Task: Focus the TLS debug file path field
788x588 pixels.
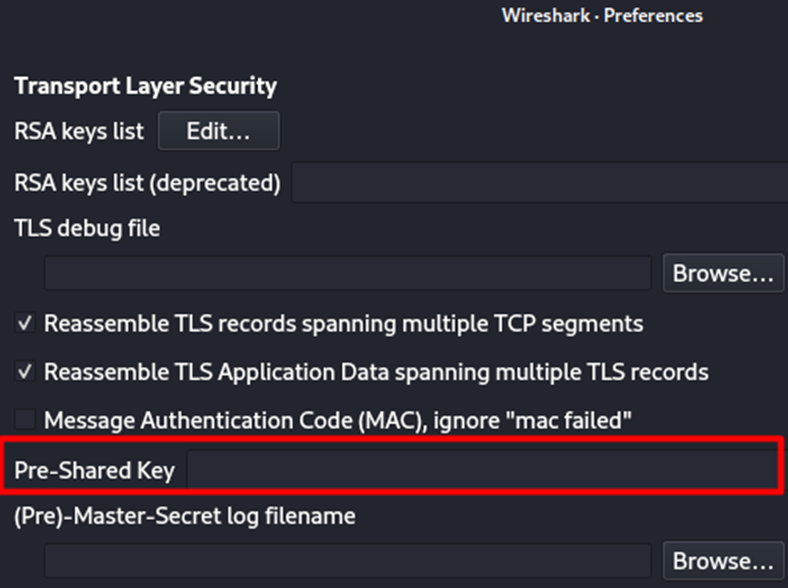Action: click(348, 273)
